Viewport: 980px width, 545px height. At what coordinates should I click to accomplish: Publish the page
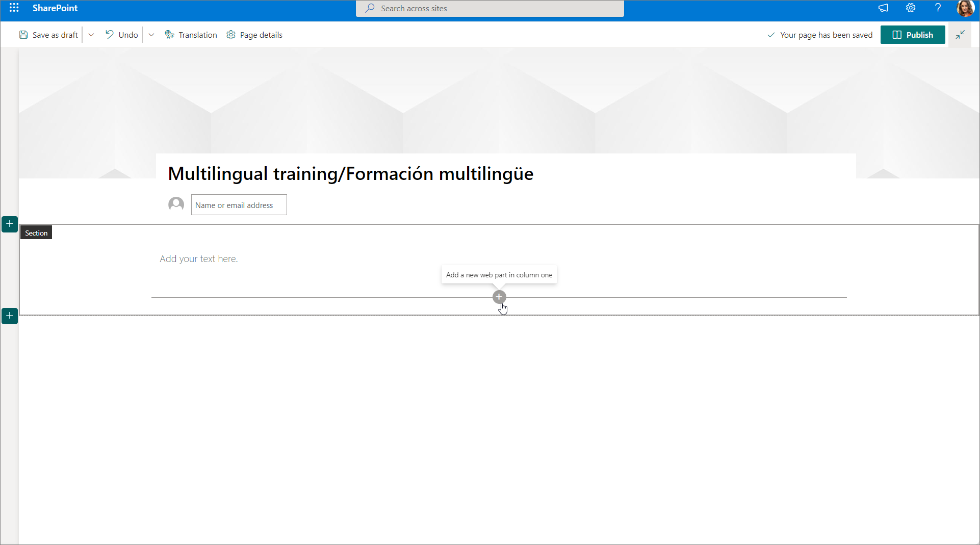(x=913, y=35)
